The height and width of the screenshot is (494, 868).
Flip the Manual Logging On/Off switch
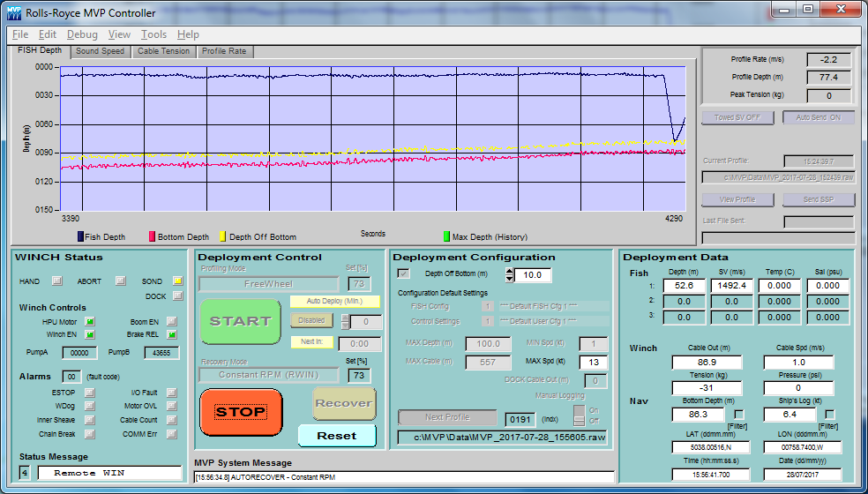(580, 415)
